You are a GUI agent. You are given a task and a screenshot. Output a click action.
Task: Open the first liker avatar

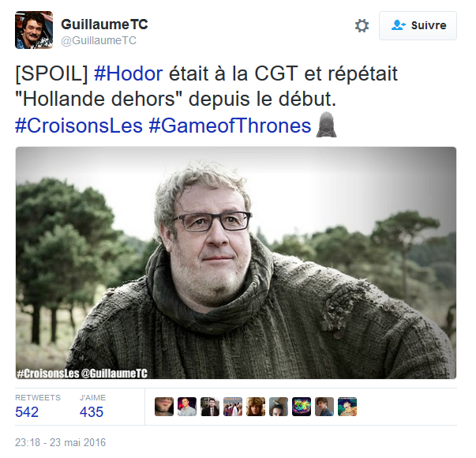[164, 407]
